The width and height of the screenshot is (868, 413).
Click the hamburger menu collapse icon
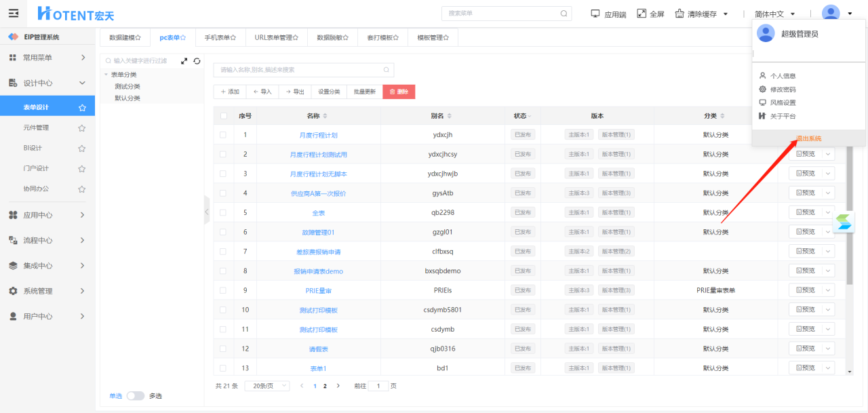(x=14, y=13)
